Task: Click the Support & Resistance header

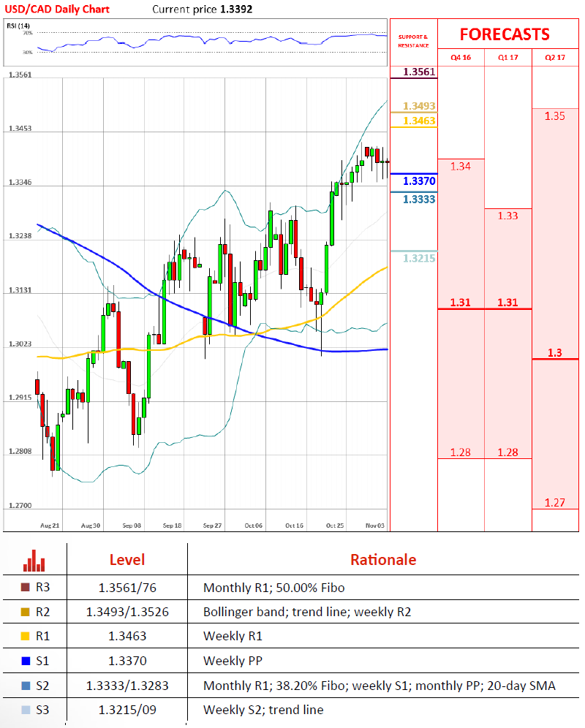Action: [413, 41]
